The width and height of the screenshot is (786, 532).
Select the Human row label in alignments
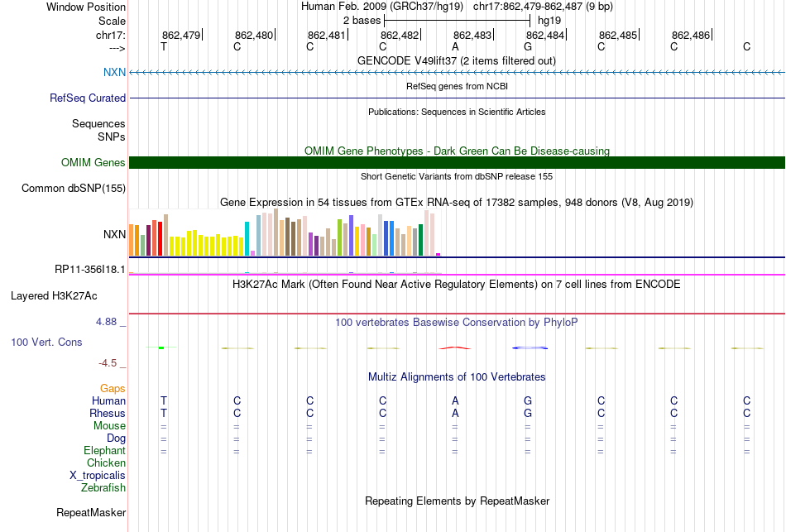[x=108, y=400]
